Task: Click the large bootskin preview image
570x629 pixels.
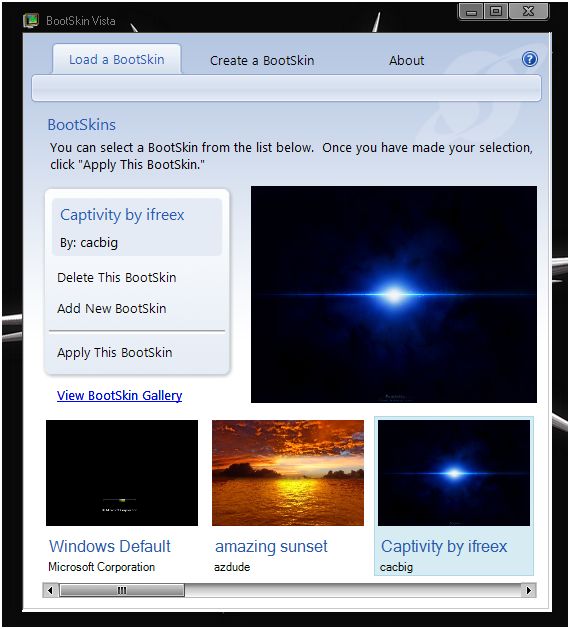Action: (394, 294)
